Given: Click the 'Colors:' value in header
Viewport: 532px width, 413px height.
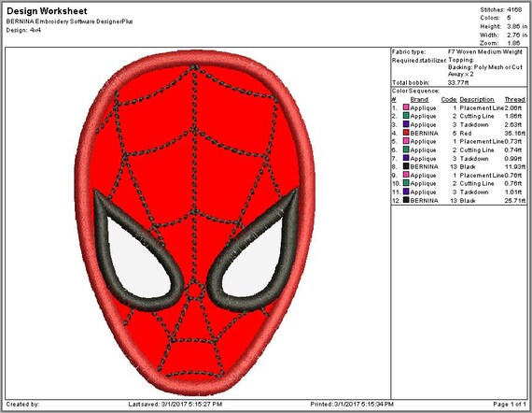Looking at the screenshot, I should (x=509, y=18).
